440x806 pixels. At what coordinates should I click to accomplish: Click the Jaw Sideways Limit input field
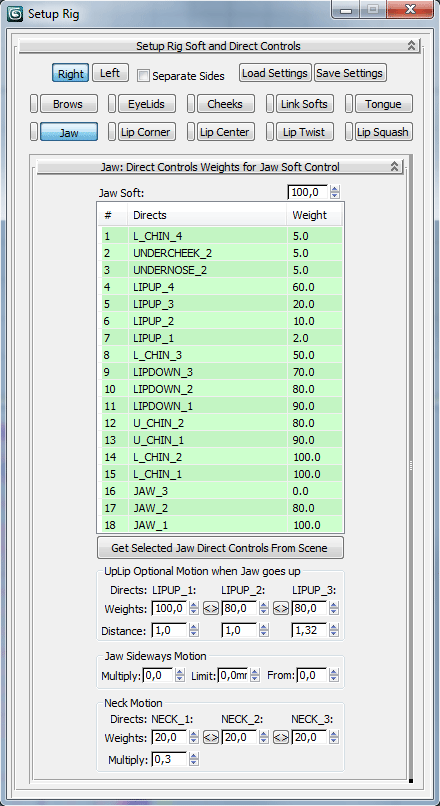pyautogui.click(x=233, y=675)
